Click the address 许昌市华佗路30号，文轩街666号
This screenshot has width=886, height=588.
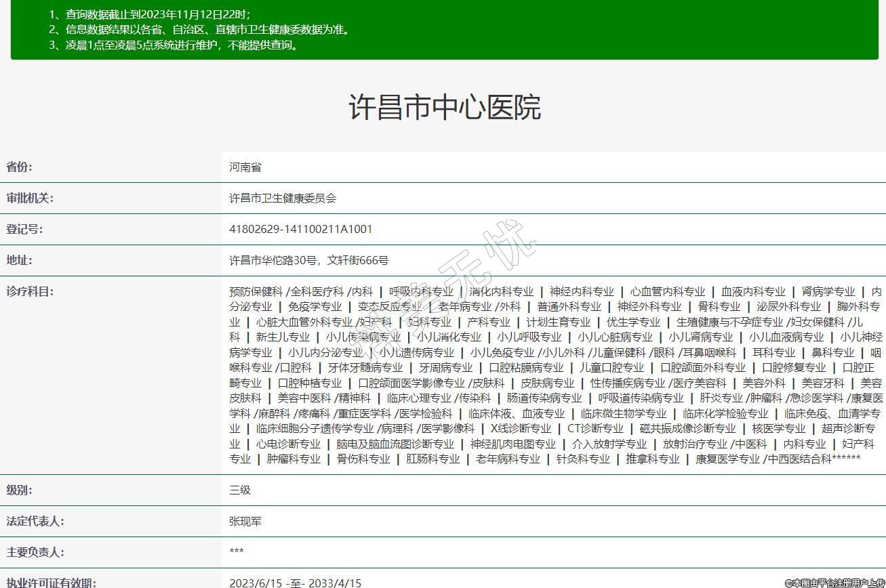coord(308,260)
